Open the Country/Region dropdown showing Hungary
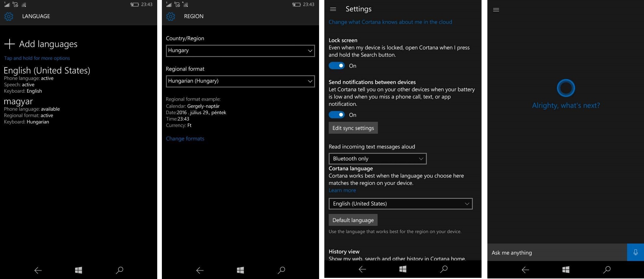 coord(240,51)
